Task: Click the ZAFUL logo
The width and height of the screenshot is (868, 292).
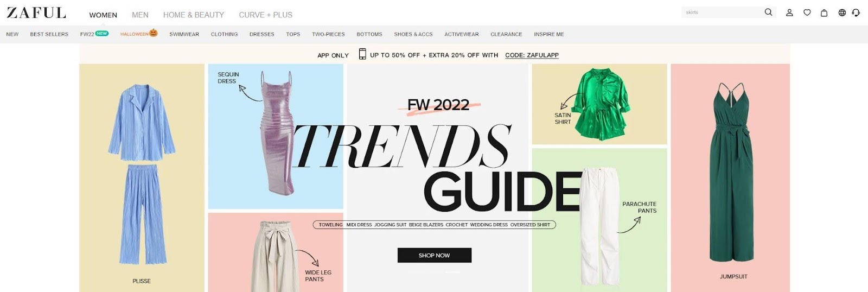Action: [x=36, y=13]
